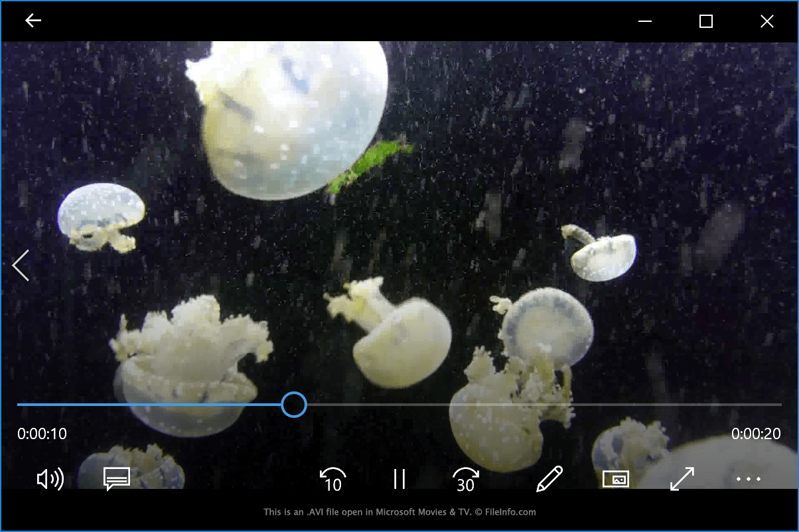Go to previous video with left chevron
This screenshot has width=799, height=532.
tap(21, 265)
